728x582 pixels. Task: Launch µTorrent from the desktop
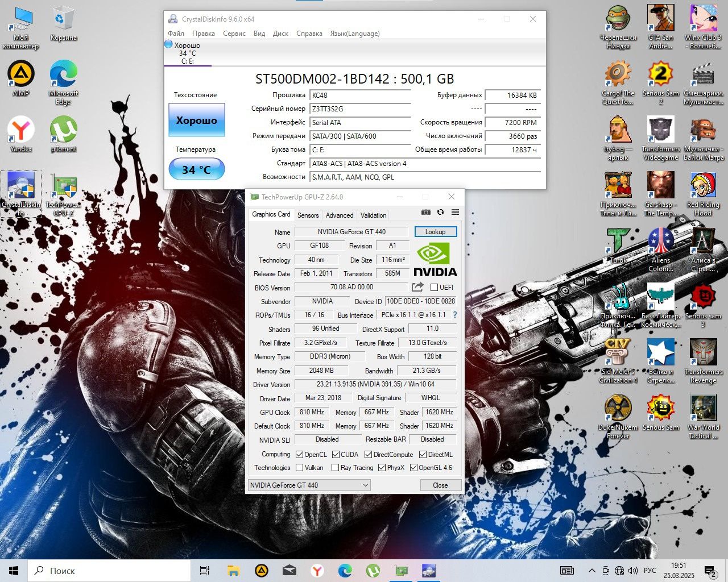click(63, 135)
